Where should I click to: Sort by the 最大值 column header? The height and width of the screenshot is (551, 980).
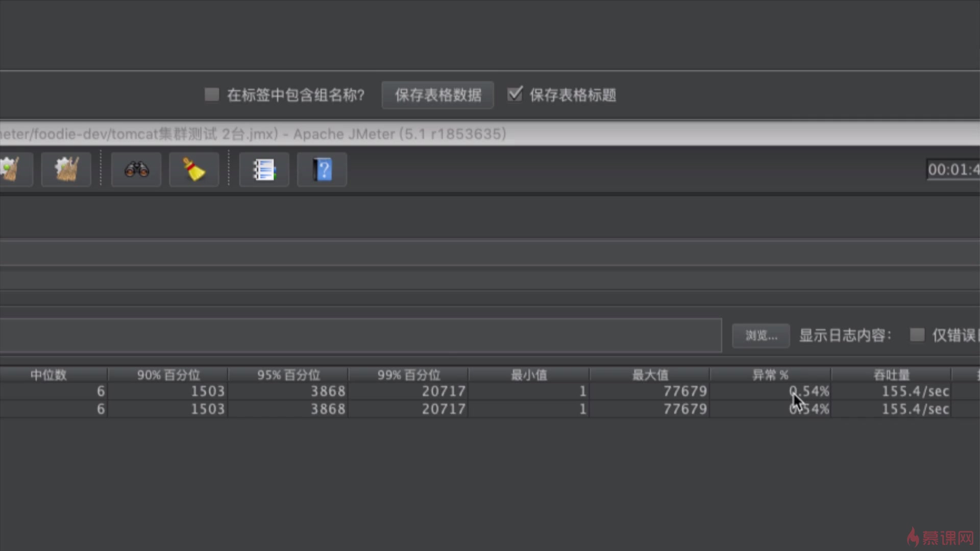click(650, 375)
